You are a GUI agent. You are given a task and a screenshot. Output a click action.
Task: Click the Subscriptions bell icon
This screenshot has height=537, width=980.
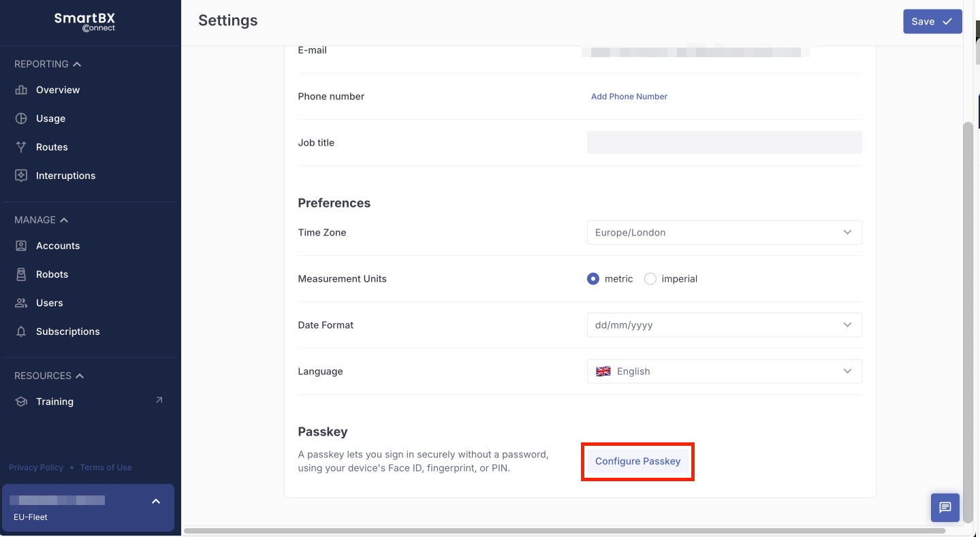(21, 331)
